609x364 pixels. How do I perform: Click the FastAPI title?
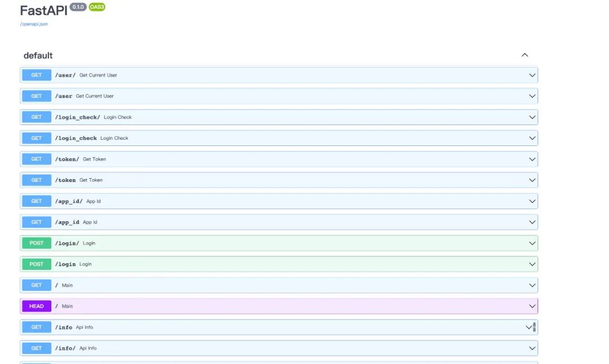point(43,11)
